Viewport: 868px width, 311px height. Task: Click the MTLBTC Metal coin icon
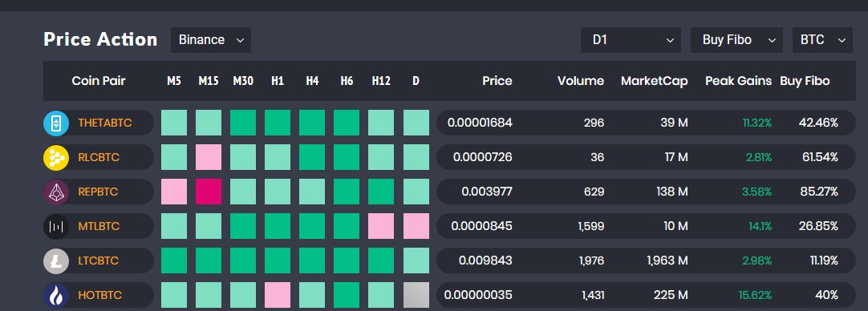(56, 226)
